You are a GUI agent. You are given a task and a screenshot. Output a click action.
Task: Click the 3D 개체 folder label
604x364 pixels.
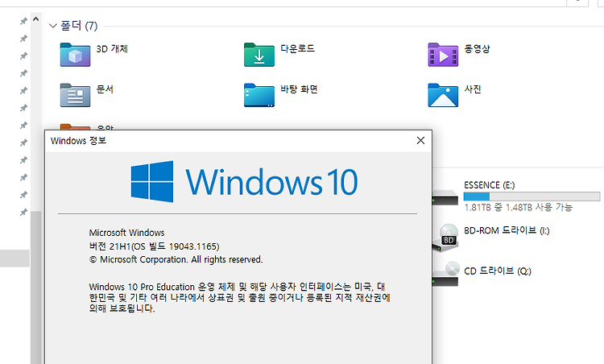tap(112, 49)
